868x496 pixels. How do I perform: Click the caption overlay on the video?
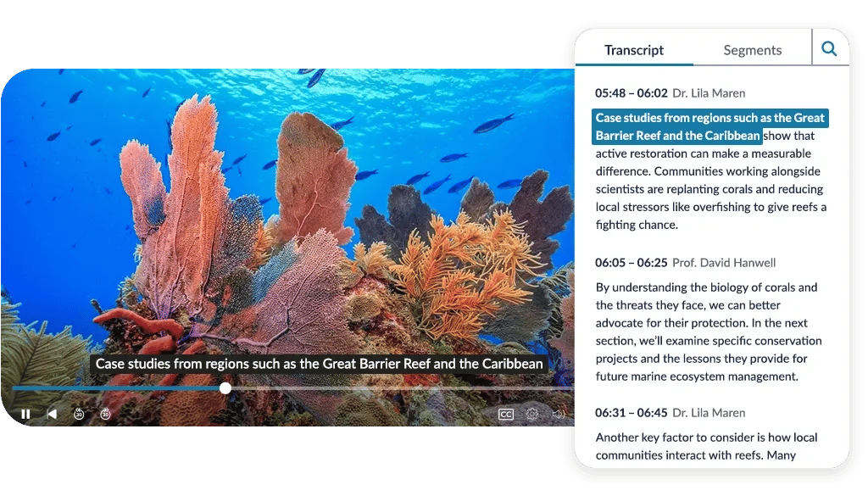coord(319,364)
